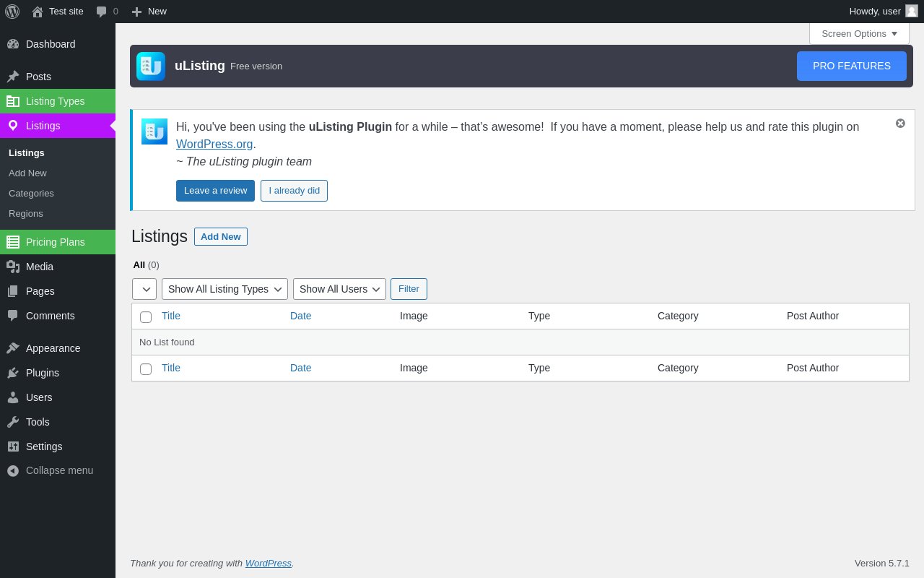Click the Listings location pin icon

(x=13, y=126)
